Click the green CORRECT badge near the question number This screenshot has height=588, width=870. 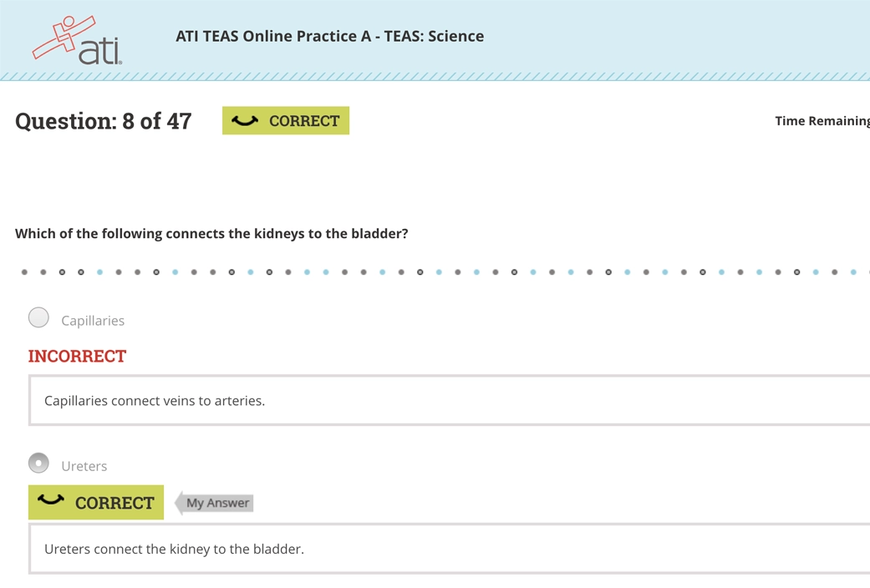tap(286, 120)
